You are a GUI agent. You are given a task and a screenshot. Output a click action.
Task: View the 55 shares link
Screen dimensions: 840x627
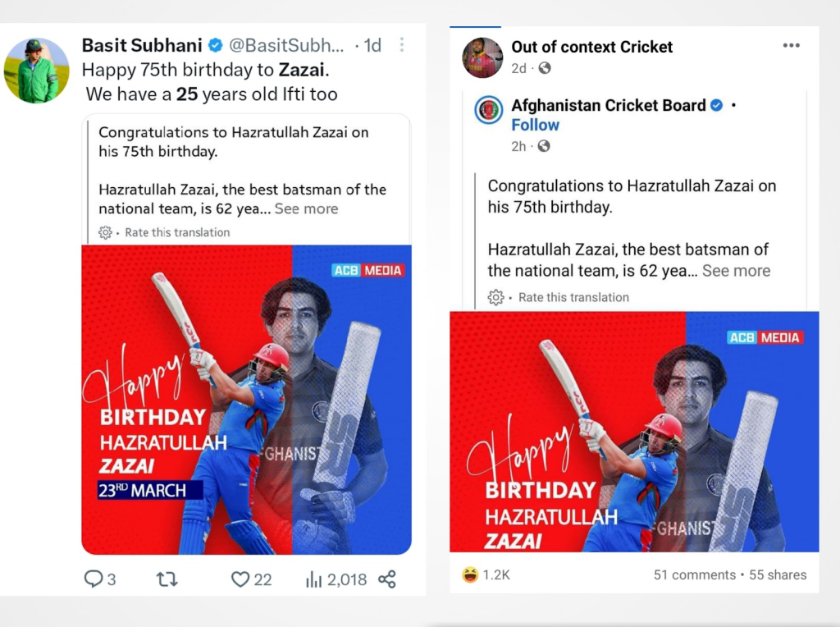pos(778,575)
